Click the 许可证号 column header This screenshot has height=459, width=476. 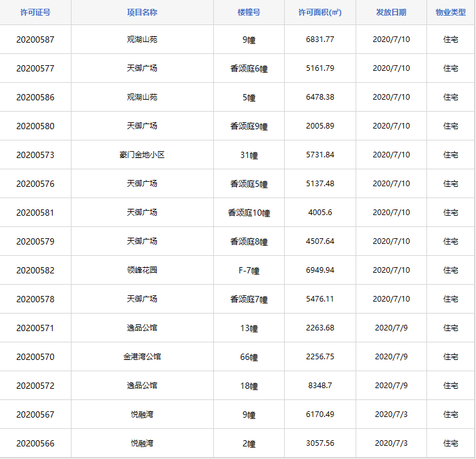[x=35, y=13]
